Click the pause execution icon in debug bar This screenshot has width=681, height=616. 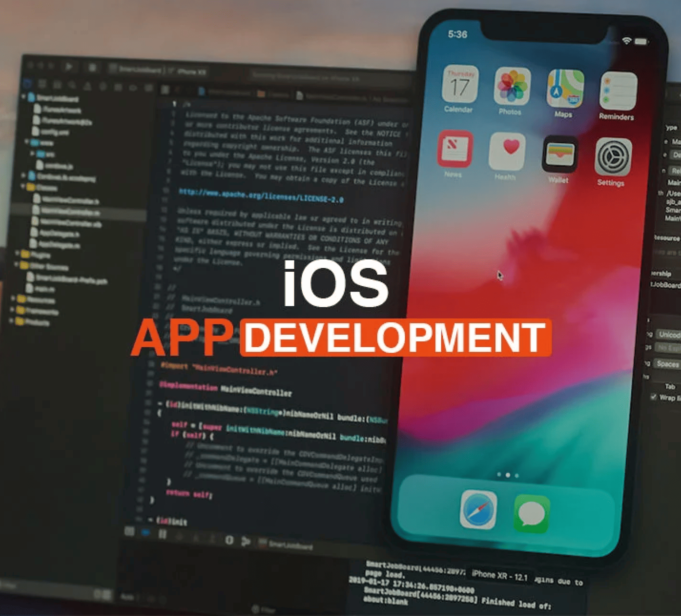point(163,534)
